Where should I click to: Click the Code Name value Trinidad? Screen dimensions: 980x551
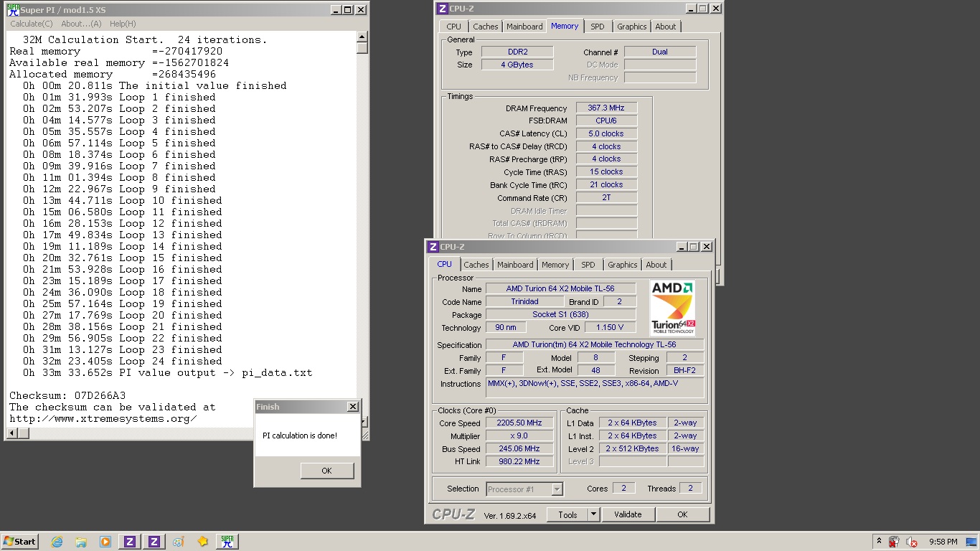tap(524, 301)
